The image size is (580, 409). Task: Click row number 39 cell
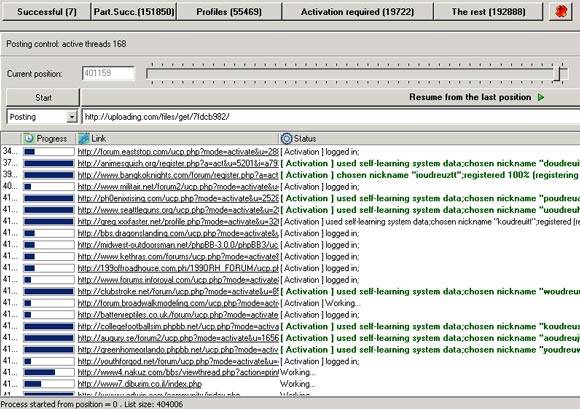tap(11, 175)
